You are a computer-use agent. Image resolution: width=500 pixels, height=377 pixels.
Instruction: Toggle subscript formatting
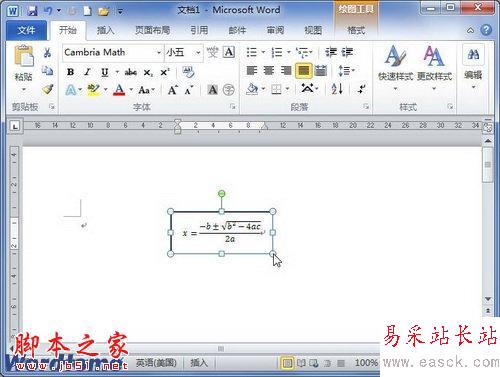(148, 72)
